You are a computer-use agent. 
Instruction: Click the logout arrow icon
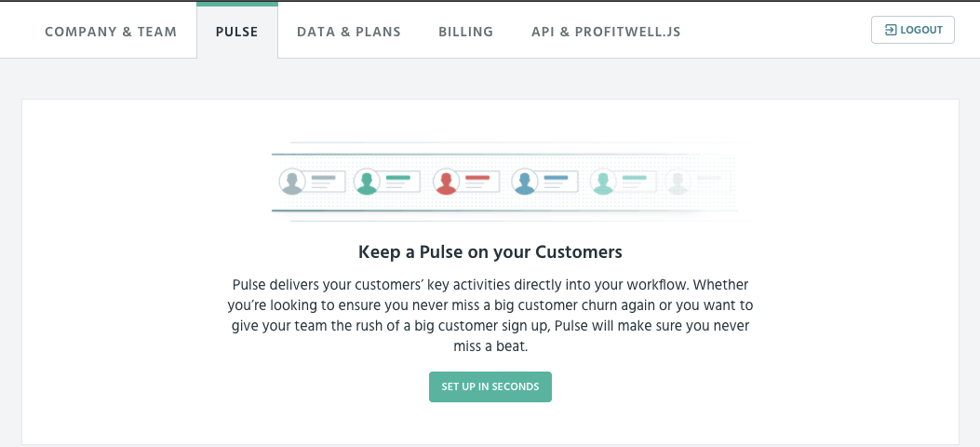[891, 30]
